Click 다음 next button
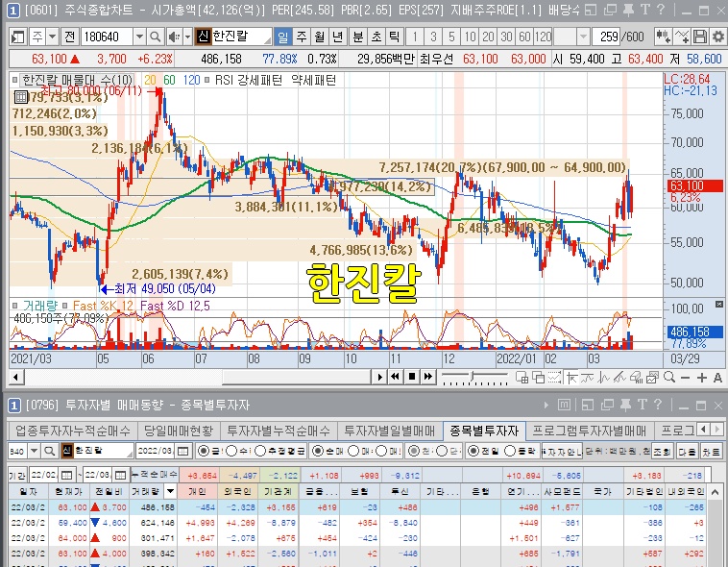 coord(687,451)
